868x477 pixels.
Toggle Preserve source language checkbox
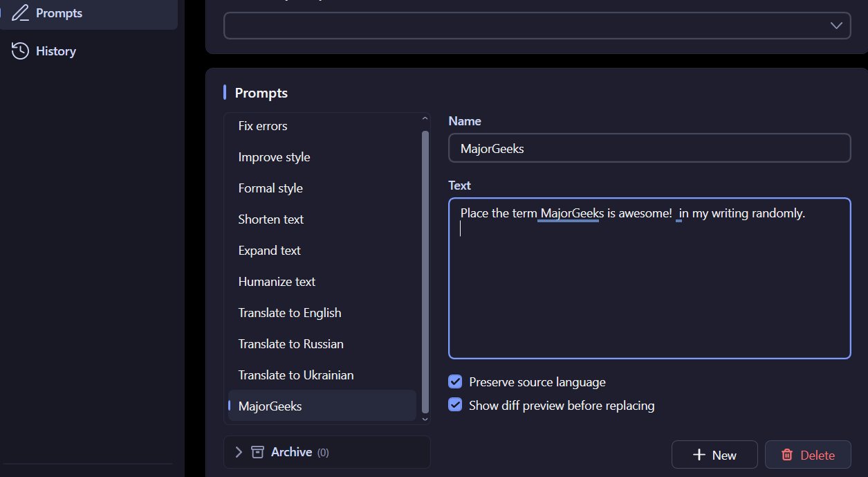click(x=455, y=381)
